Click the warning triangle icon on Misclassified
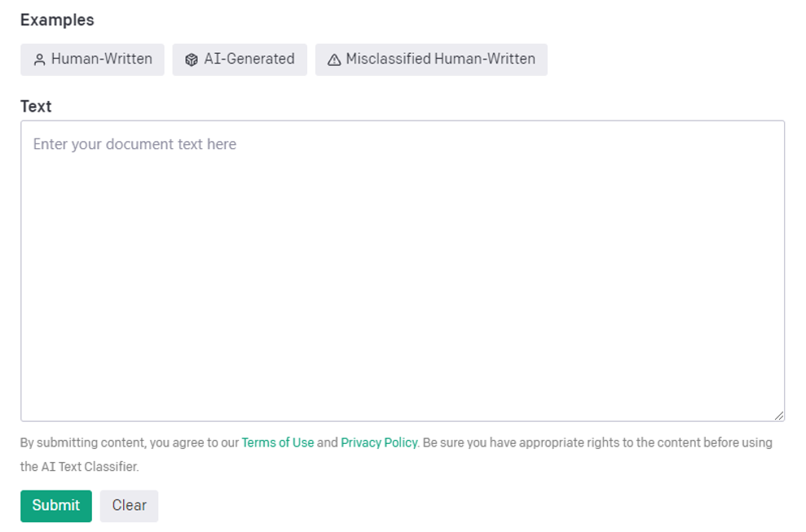Image resolution: width=806 pixels, height=532 pixels. [x=333, y=59]
